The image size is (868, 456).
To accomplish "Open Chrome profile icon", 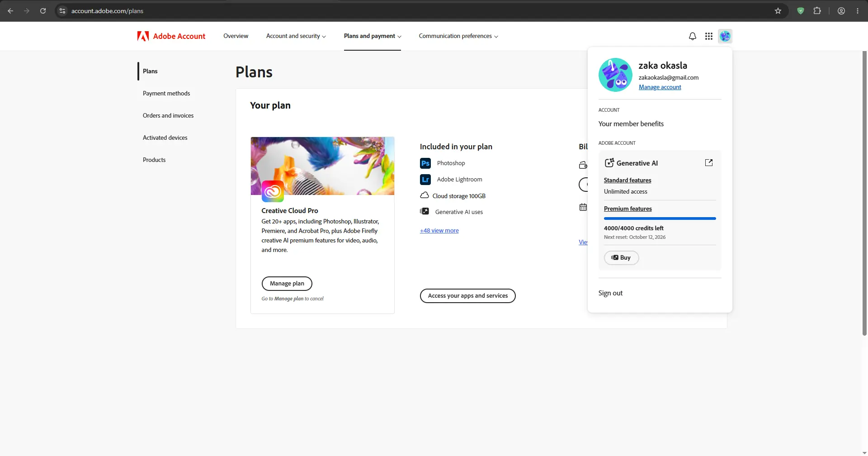I will coord(841,11).
